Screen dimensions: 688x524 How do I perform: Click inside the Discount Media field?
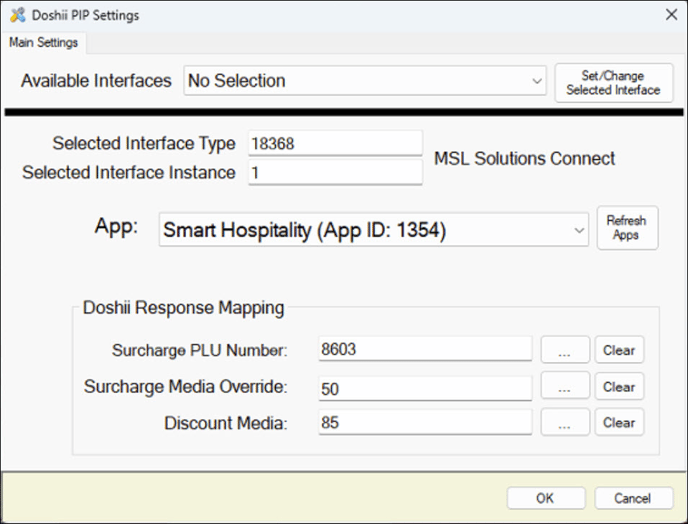coord(424,422)
